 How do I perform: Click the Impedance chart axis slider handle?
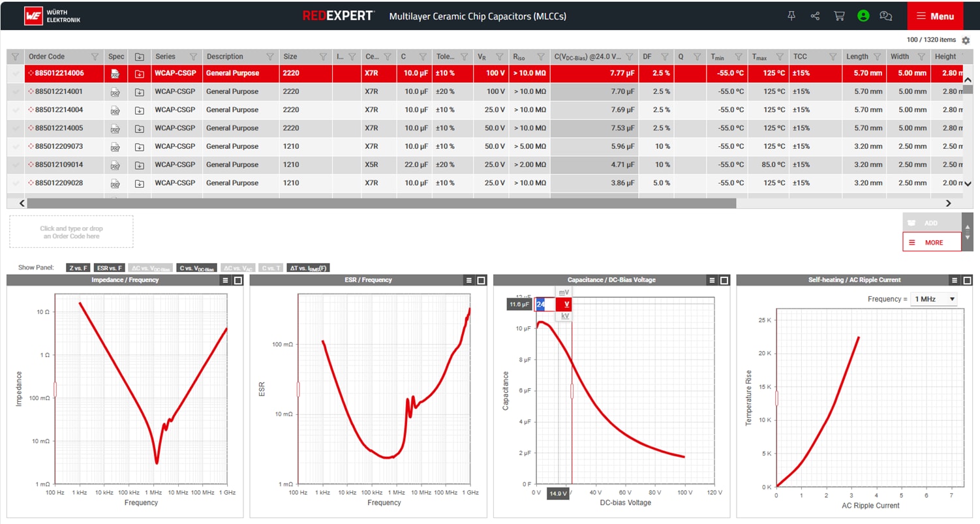55,390
